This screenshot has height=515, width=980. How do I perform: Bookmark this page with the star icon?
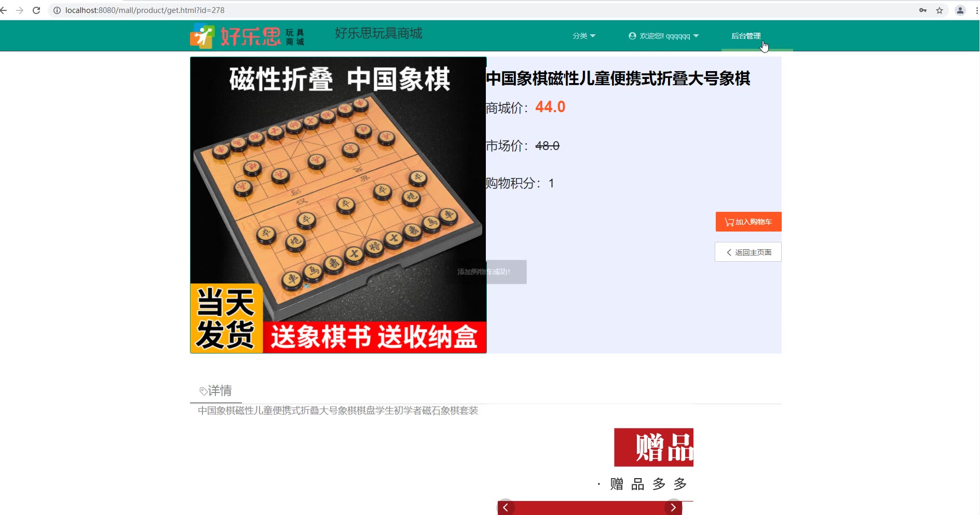940,10
